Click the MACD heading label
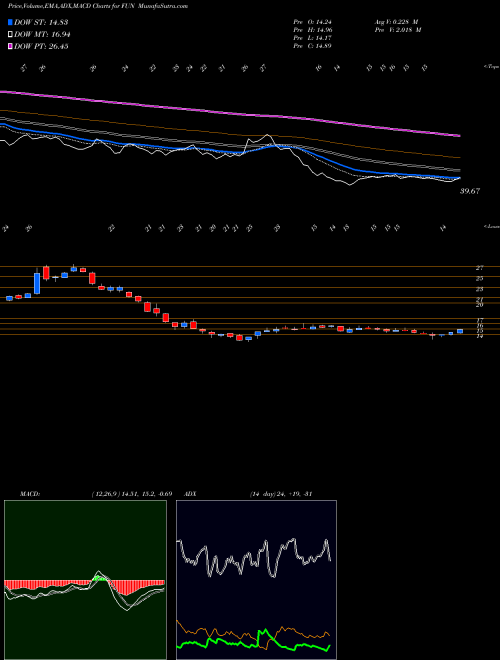This screenshot has width=500, height=660. coord(29,493)
